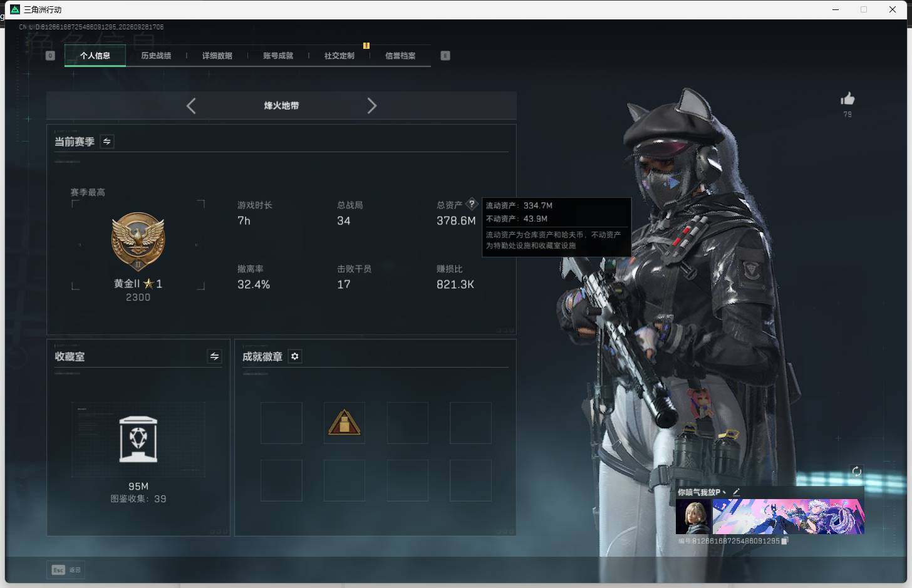Click the refresh character icon

click(857, 472)
